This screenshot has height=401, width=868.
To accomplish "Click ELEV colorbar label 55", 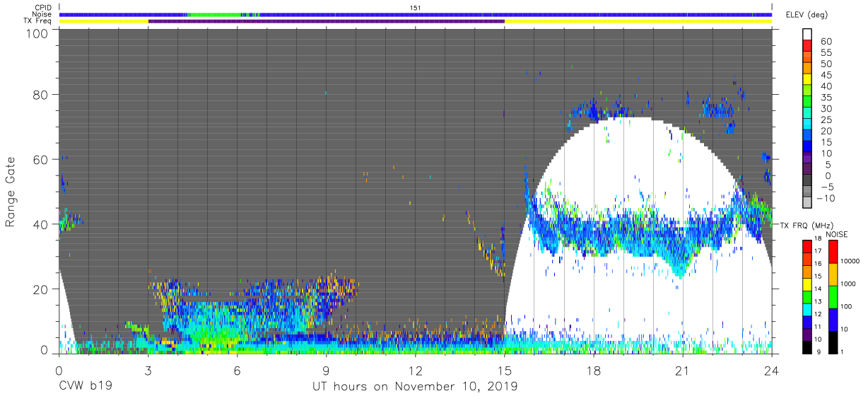I will pos(826,53).
